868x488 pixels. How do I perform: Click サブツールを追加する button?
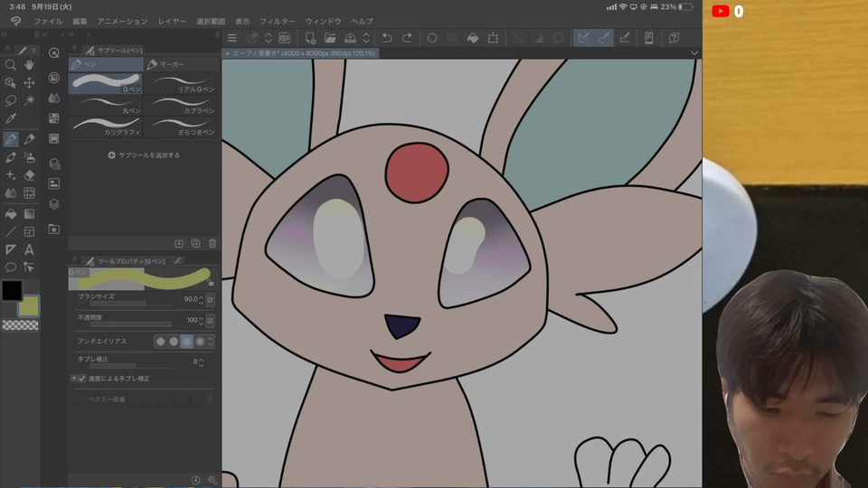[x=144, y=155]
